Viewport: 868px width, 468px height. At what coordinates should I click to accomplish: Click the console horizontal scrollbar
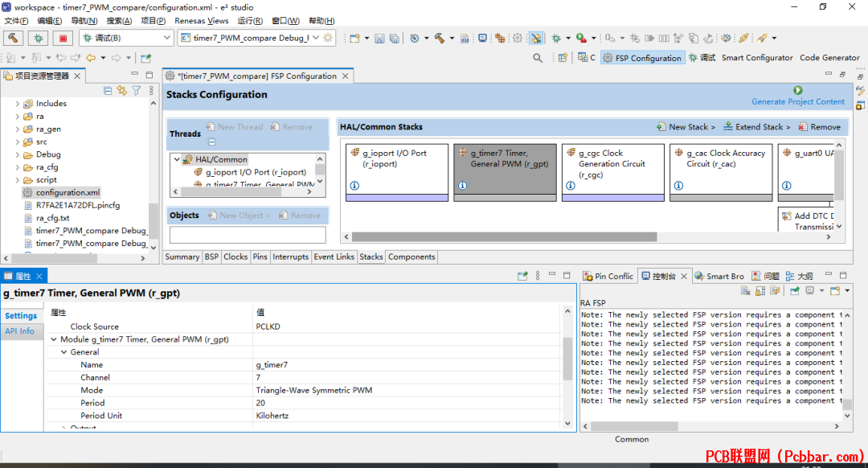(x=634, y=426)
